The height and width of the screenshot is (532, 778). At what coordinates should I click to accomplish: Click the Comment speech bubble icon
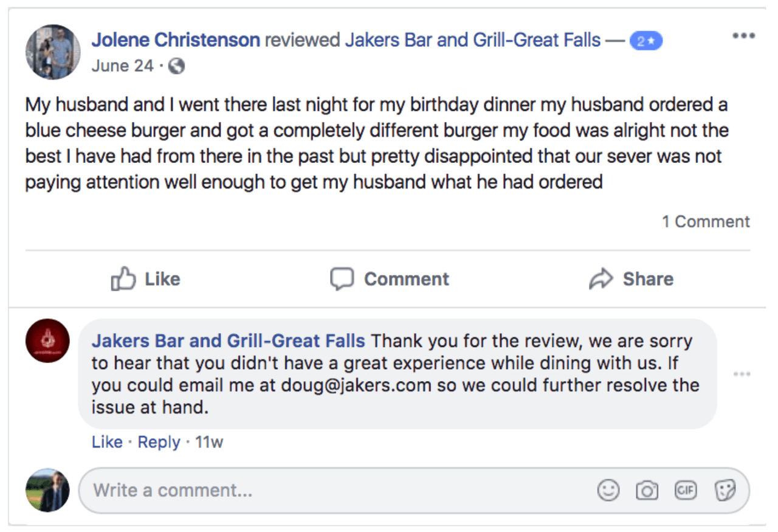click(x=342, y=279)
